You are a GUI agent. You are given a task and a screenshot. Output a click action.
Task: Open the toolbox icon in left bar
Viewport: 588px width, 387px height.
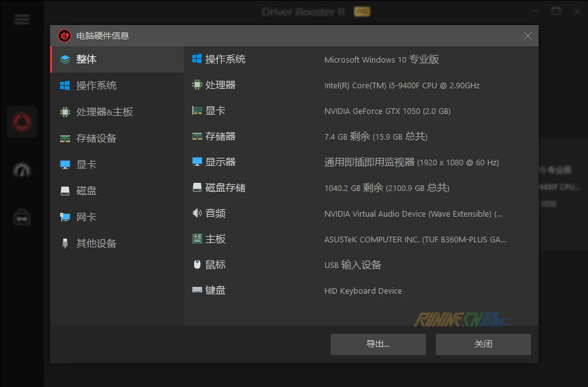tap(22, 217)
